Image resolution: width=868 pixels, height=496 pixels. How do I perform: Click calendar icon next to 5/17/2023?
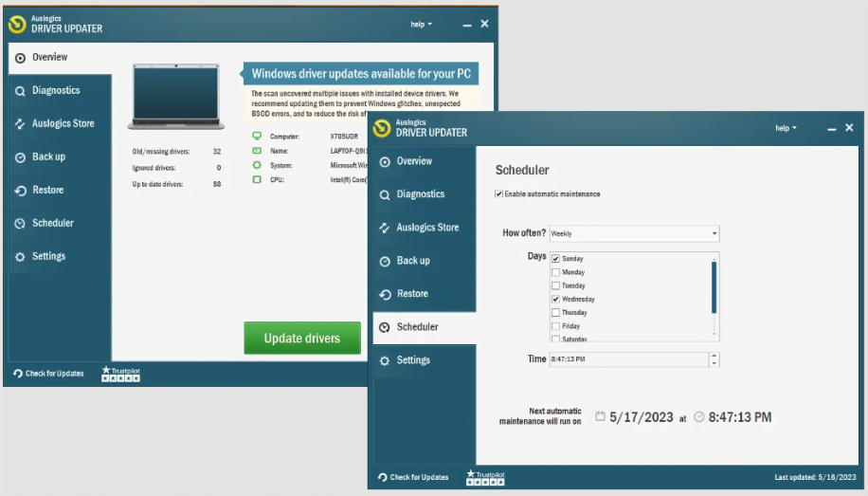pyautogui.click(x=600, y=416)
